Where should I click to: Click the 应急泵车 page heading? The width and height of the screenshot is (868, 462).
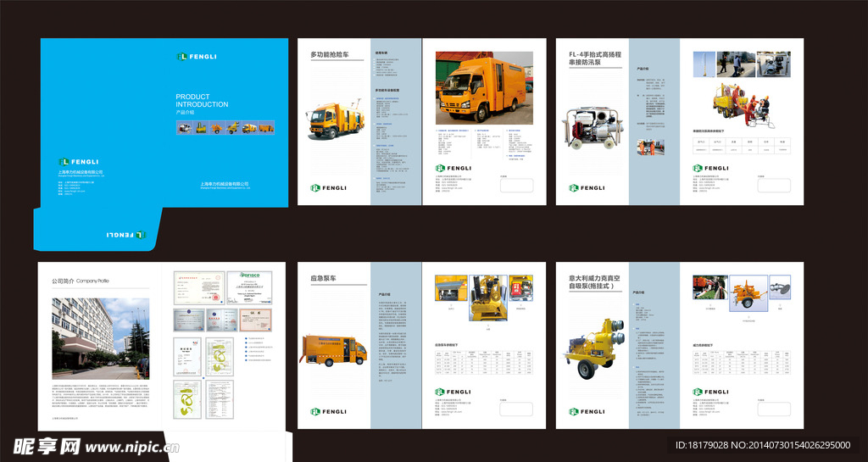[x=324, y=278]
